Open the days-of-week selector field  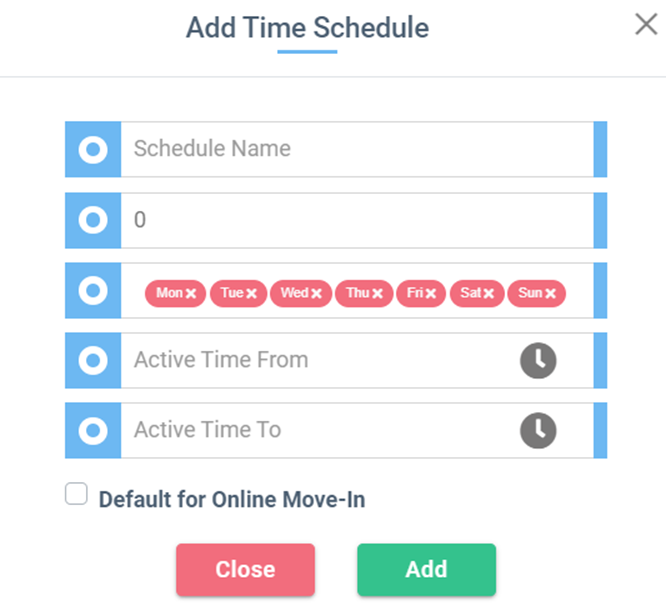(357, 290)
